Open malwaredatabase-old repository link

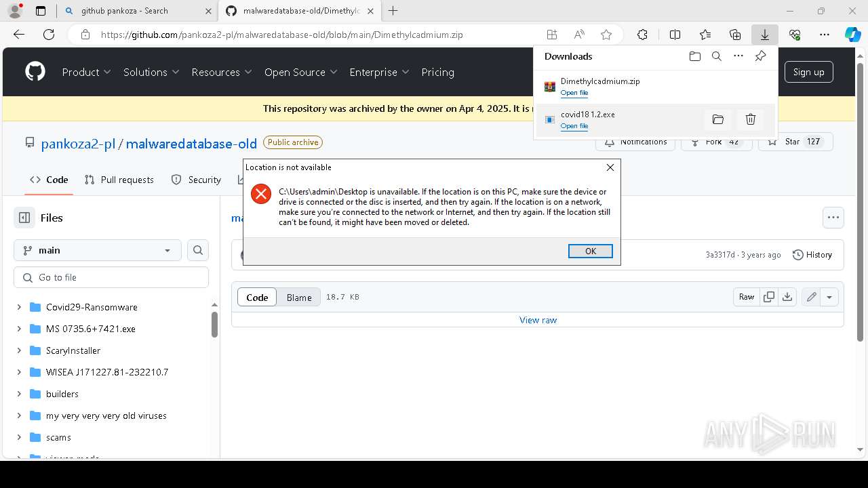(x=191, y=143)
